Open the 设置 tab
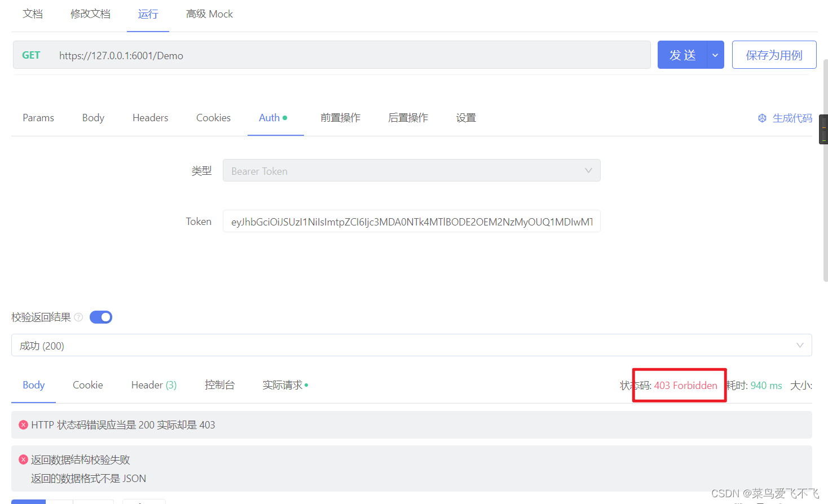 pos(466,118)
